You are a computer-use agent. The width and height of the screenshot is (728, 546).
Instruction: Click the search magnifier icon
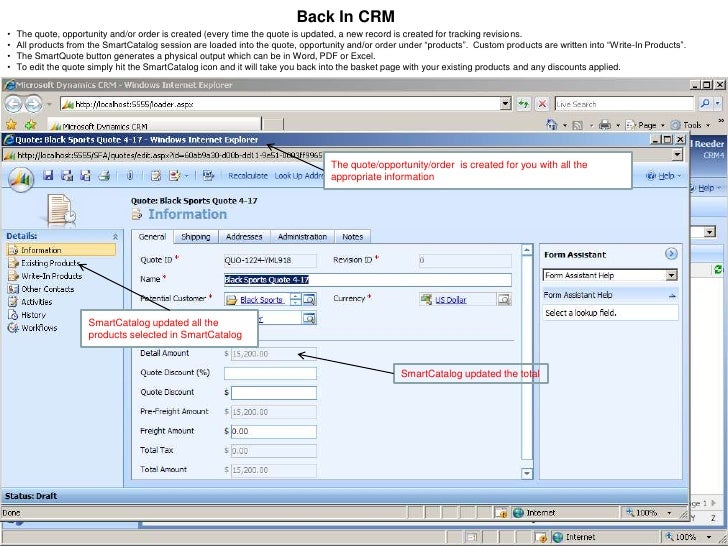pyautogui.click(x=705, y=104)
